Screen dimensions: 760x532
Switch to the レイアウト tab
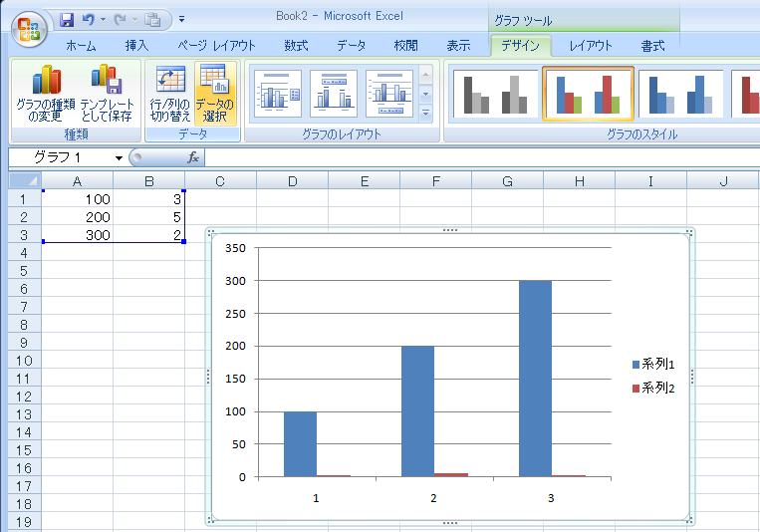click(x=591, y=45)
